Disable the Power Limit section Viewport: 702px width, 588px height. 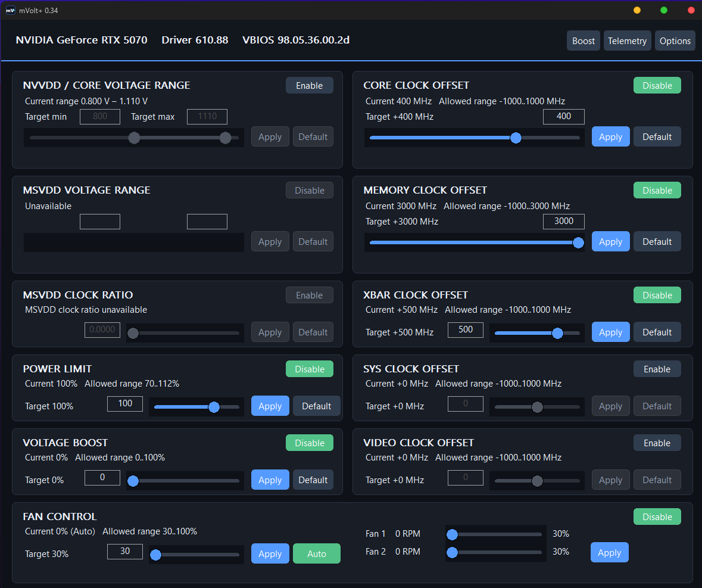click(x=310, y=369)
